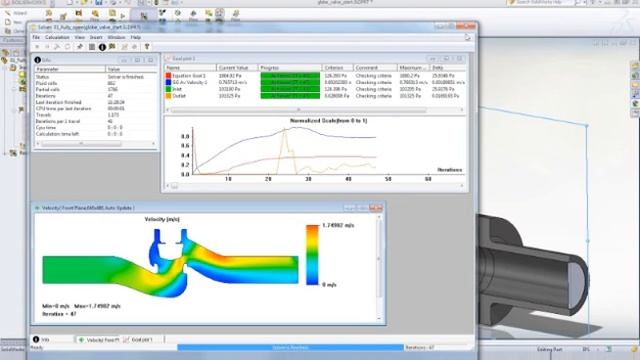Click the orange swatch of Outlet goal

pyautogui.click(x=168, y=96)
